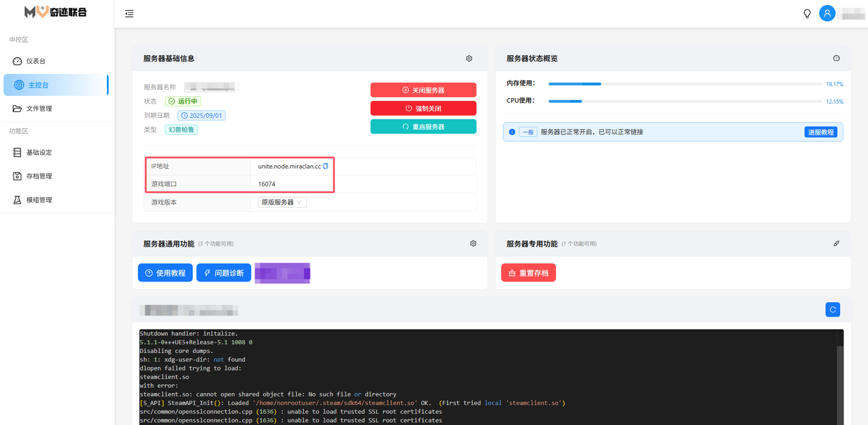The height and width of the screenshot is (425, 868).
Task: Click the 强制关闭 force shutdown button
Action: 423,108
